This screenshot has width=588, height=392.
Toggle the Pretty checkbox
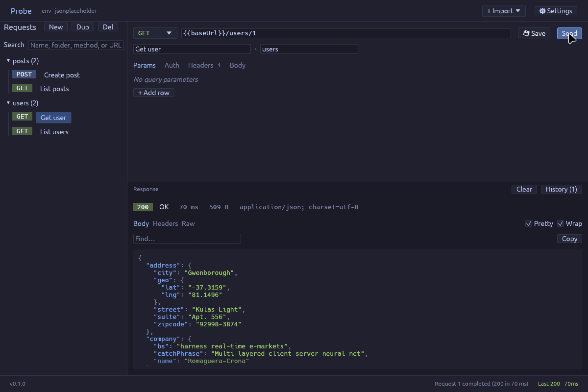point(528,223)
